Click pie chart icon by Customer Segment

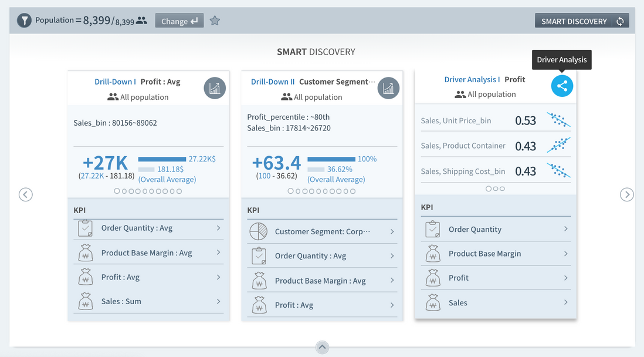tap(259, 231)
